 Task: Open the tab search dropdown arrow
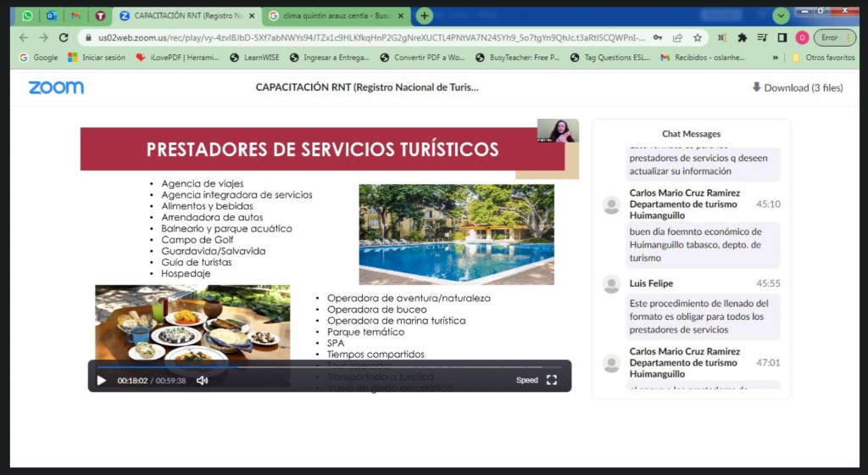tap(781, 16)
